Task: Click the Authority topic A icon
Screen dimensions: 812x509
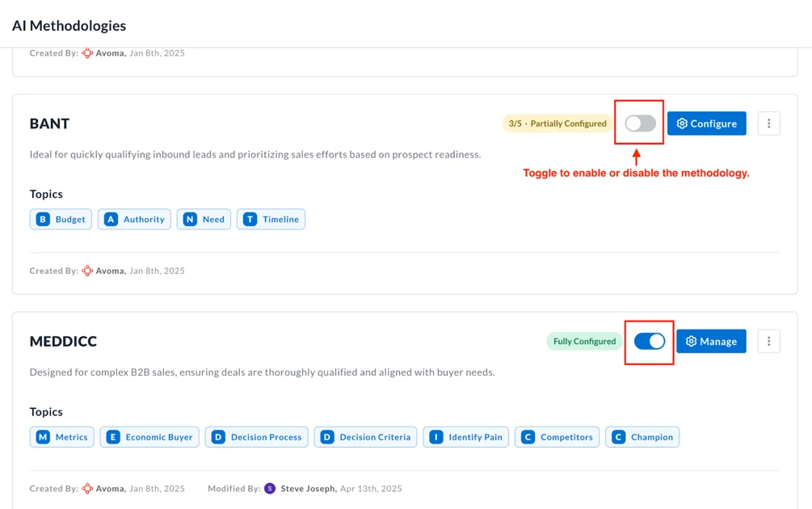Action: pyautogui.click(x=111, y=219)
